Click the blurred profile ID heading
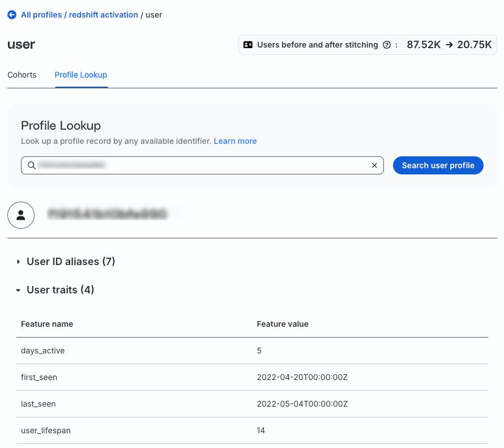The image size is (504, 448). (x=108, y=214)
